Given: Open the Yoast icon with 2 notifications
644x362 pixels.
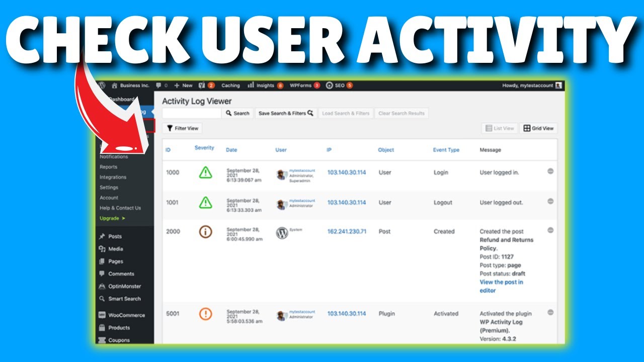Looking at the screenshot, I should click(x=207, y=85).
